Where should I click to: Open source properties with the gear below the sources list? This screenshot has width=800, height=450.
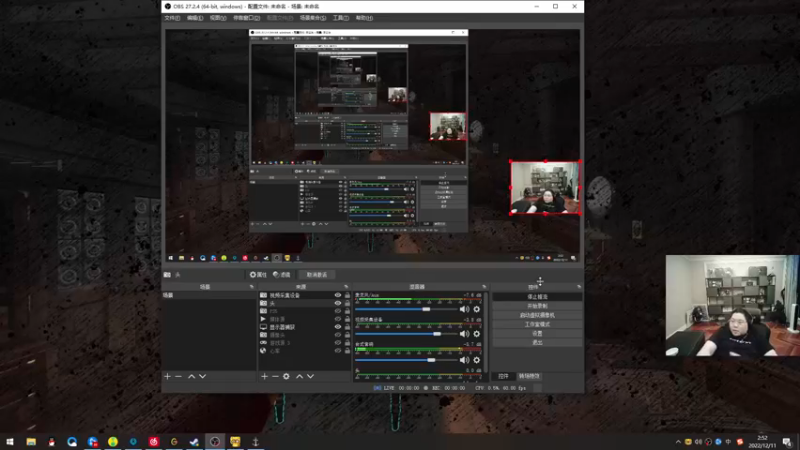(x=286, y=377)
